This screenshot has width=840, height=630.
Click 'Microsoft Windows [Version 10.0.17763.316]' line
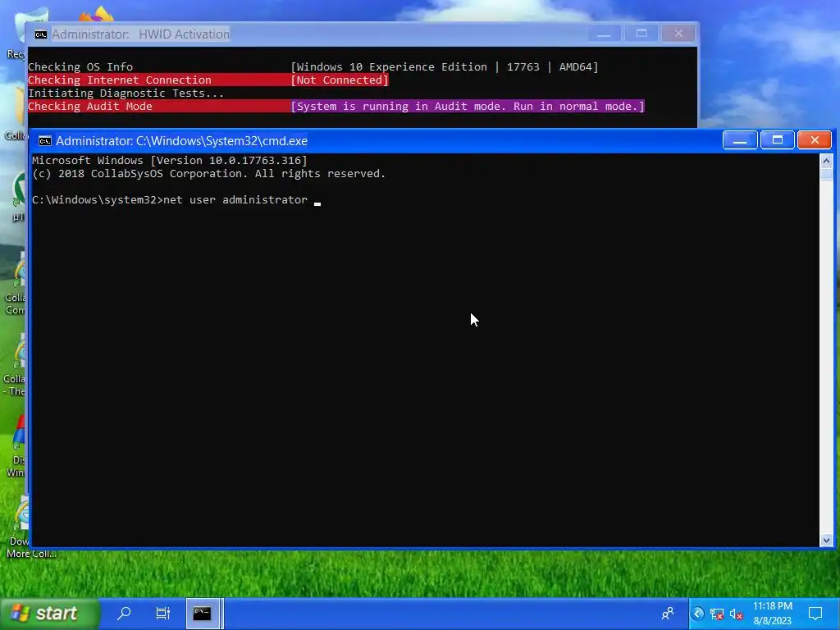tap(170, 161)
